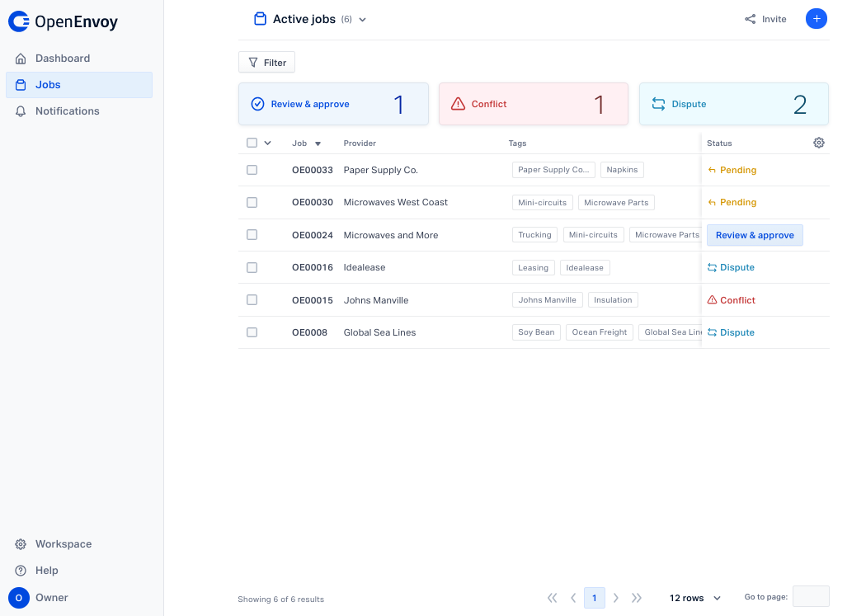866x616 pixels.
Task: Click the Dashboard home icon
Action: tap(21, 59)
